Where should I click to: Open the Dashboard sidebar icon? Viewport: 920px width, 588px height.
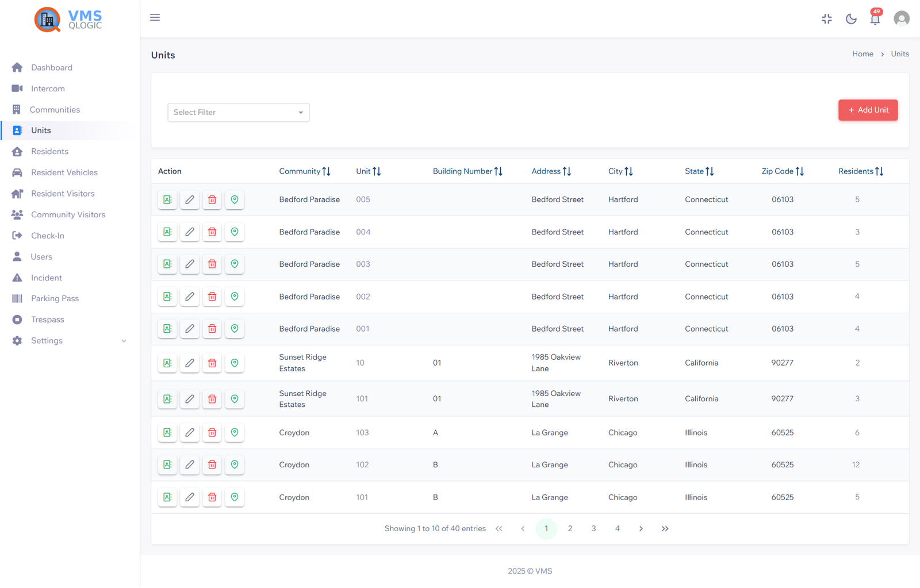coord(17,67)
